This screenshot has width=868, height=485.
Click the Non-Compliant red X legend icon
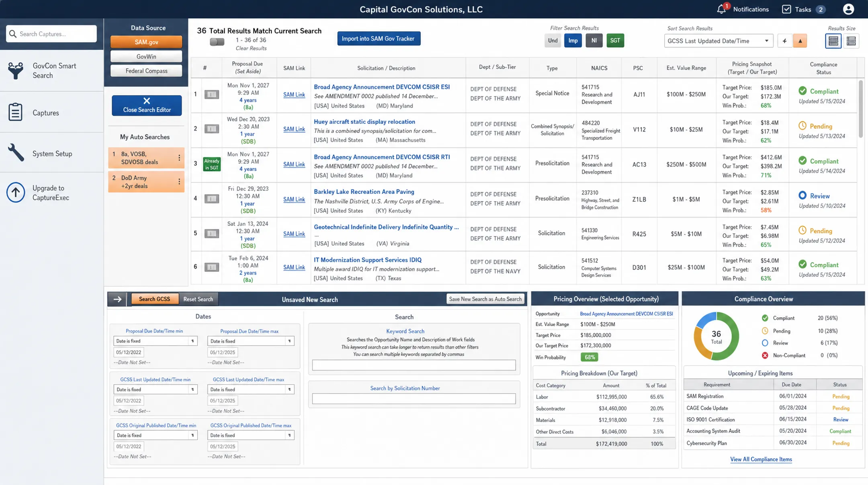click(765, 356)
